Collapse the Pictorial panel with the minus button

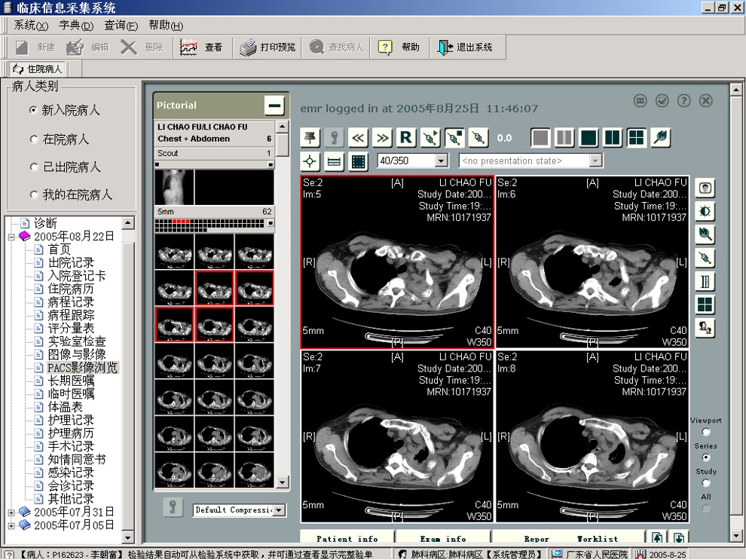pyautogui.click(x=274, y=106)
